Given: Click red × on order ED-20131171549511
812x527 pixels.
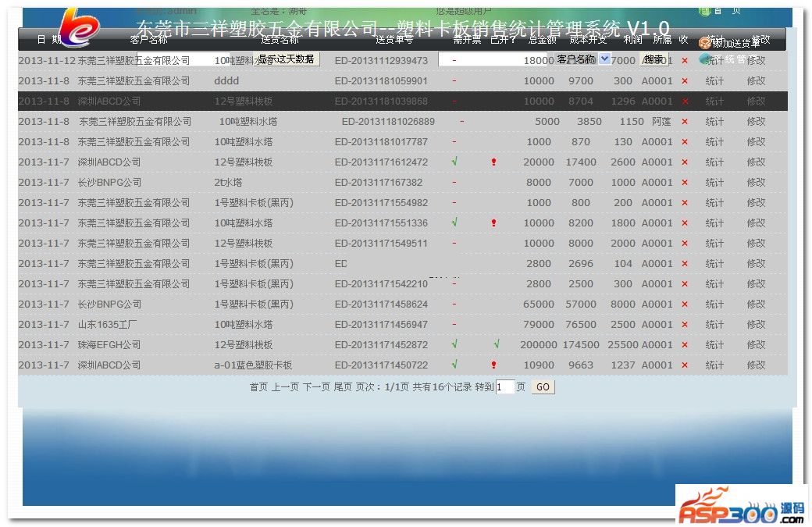Looking at the screenshot, I should [685, 244].
